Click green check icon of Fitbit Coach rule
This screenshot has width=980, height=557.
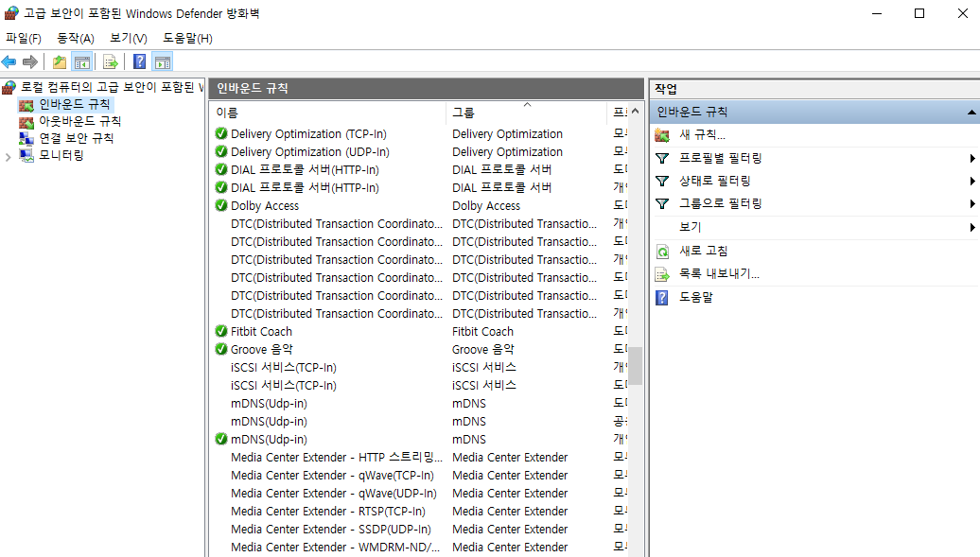[221, 331]
